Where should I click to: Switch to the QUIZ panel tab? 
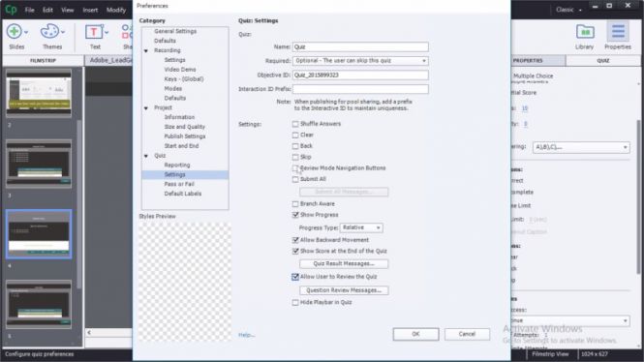[x=603, y=61]
